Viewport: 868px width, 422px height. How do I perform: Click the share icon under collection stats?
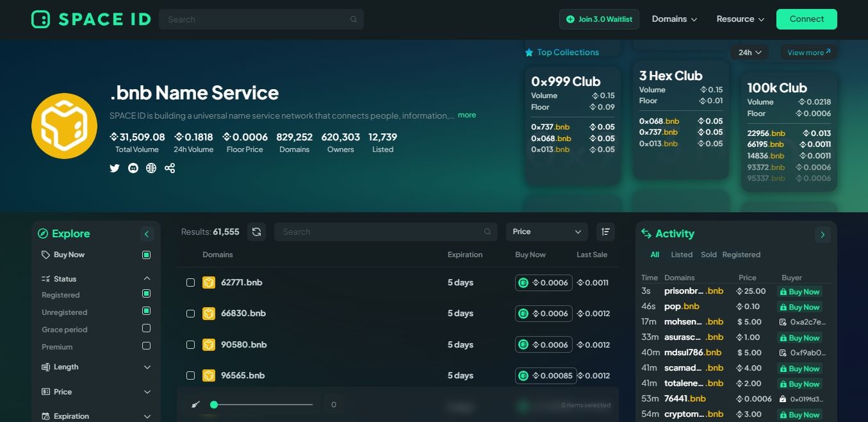(170, 168)
